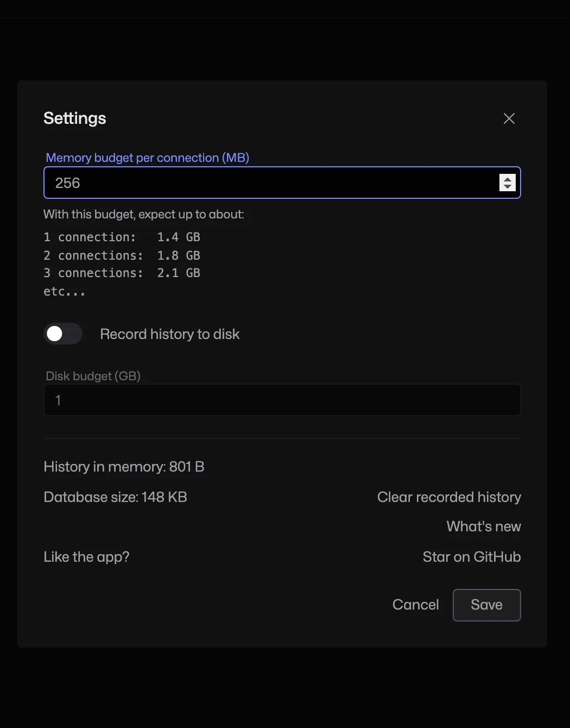
Task: Open Star on GitHub link
Action: click(x=472, y=557)
